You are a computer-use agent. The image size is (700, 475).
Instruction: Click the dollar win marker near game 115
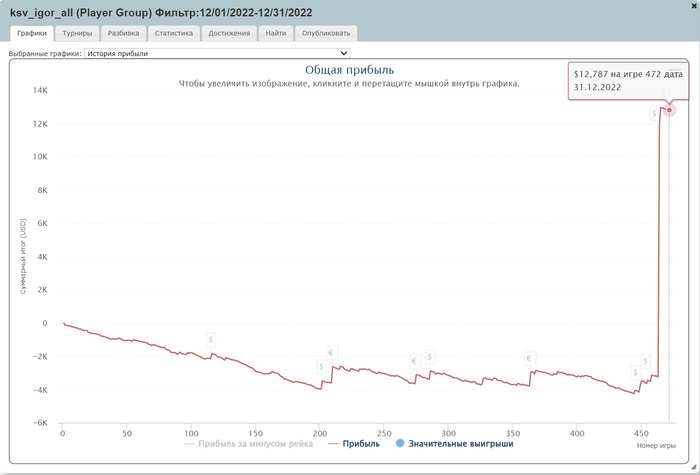click(211, 339)
